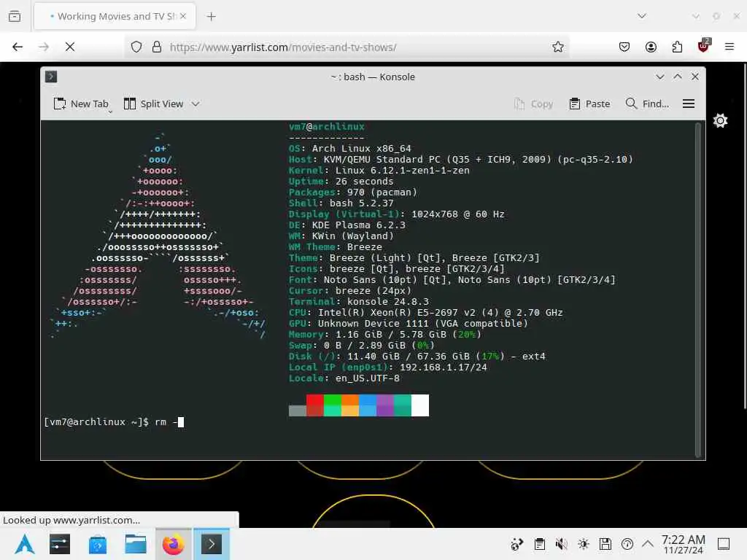Select the Working Movies and TV tab

click(x=115, y=16)
